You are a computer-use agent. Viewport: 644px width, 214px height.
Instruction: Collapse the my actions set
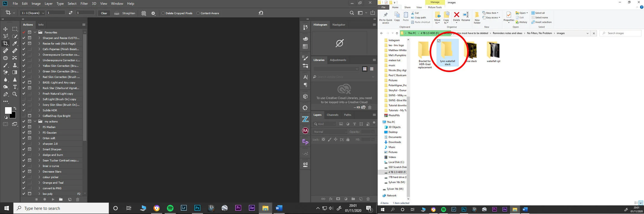[35, 121]
